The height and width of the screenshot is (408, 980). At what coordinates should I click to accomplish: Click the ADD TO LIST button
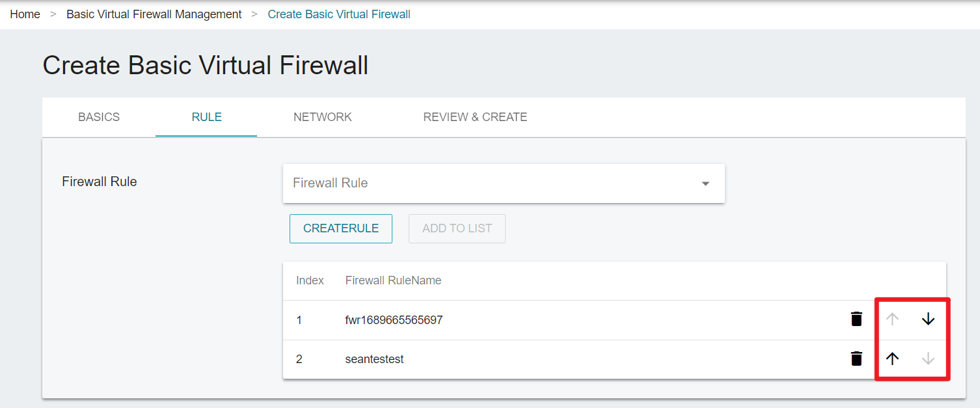click(457, 228)
